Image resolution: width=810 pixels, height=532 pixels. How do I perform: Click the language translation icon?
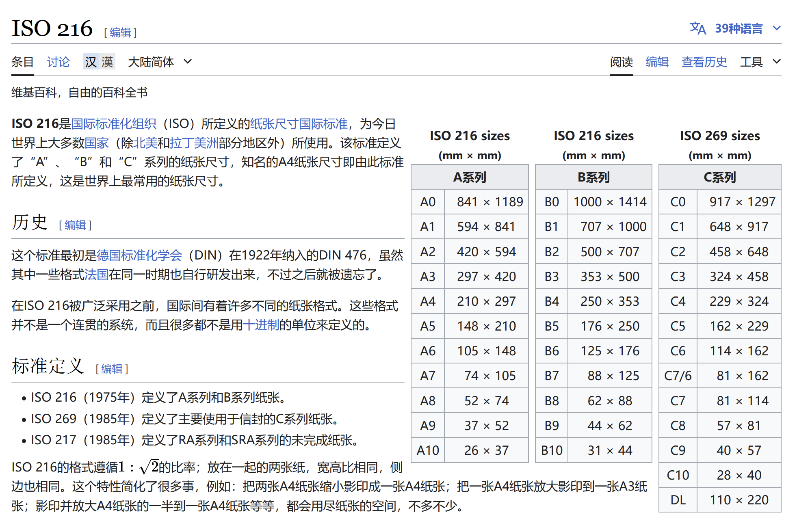tap(697, 28)
